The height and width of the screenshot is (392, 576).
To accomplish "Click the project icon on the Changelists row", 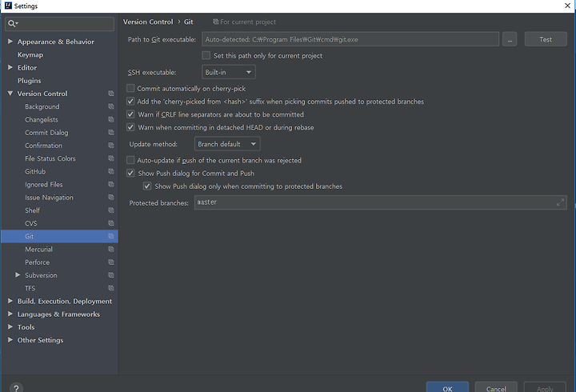I will pos(111,119).
